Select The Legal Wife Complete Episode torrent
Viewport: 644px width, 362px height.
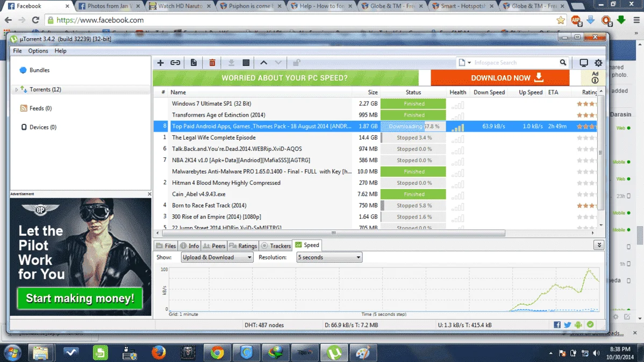[213, 137]
